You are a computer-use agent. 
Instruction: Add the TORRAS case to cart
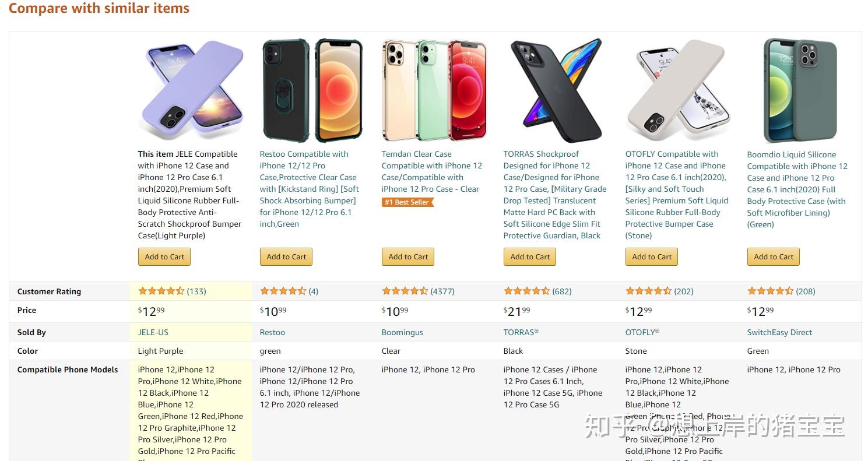pos(530,256)
